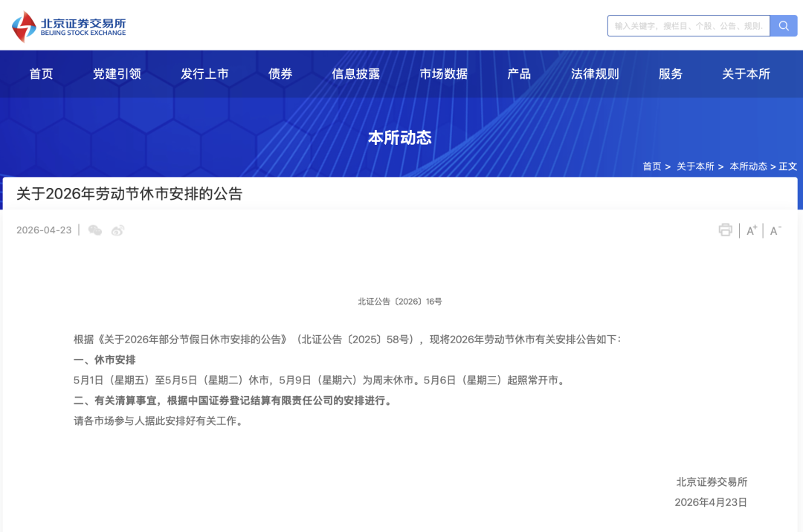Print the announcement using printer icon
The width and height of the screenshot is (803, 532).
click(725, 230)
